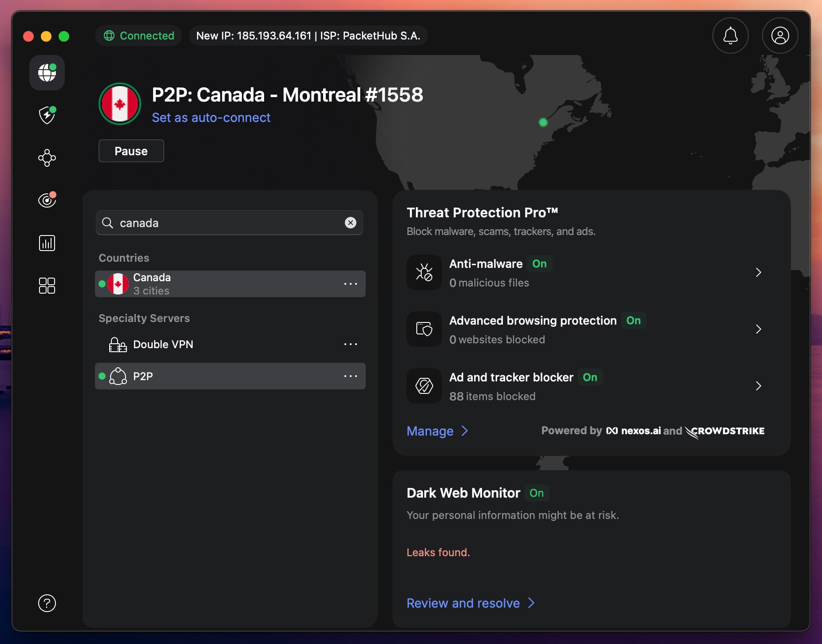
Task: Open the activity statistics sidebar icon
Action: [47, 242]
